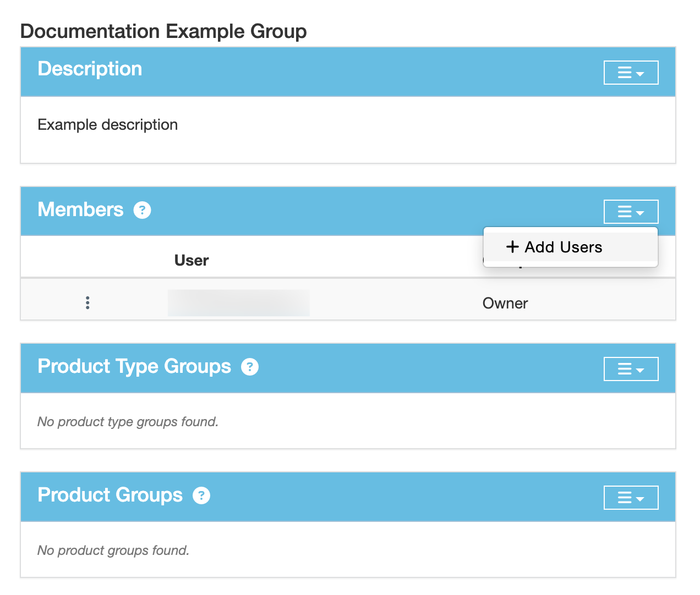Open the Description section hamburger menu
700x595 pixels.
pyautogui.click(x=631, y=73)
